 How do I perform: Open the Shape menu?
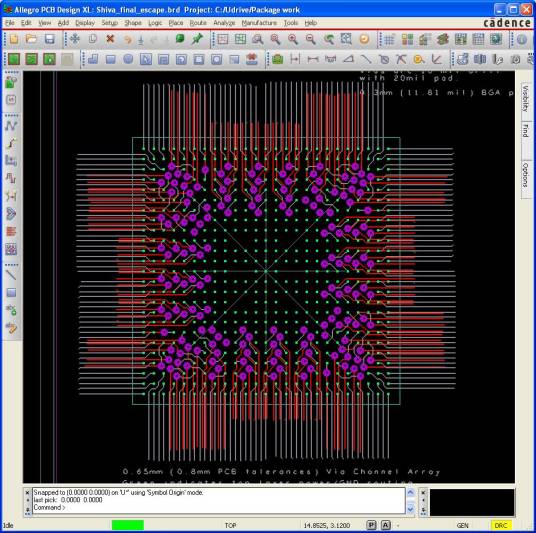tap(133, 23)
